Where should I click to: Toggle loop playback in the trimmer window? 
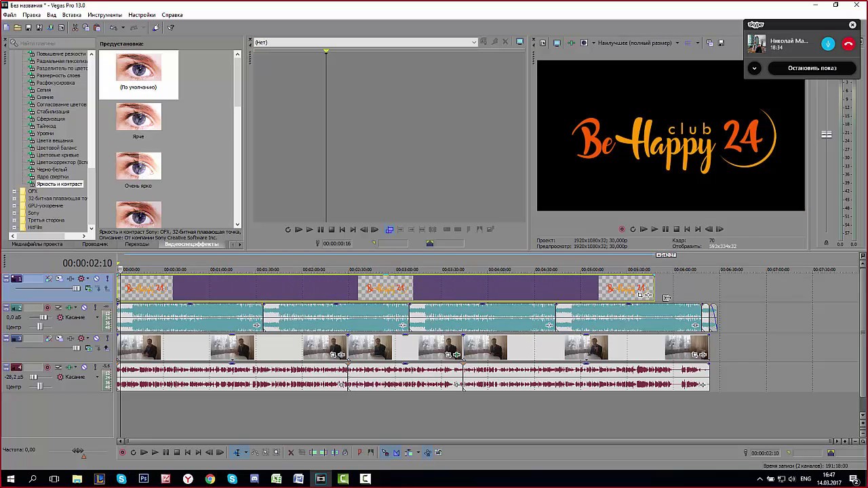[x=288, y=230]
